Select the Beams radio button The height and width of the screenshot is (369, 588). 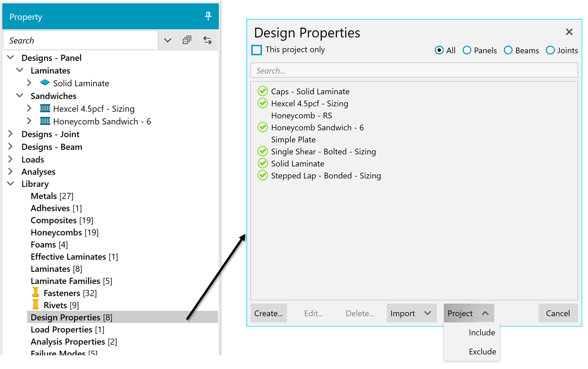point(508,50)
